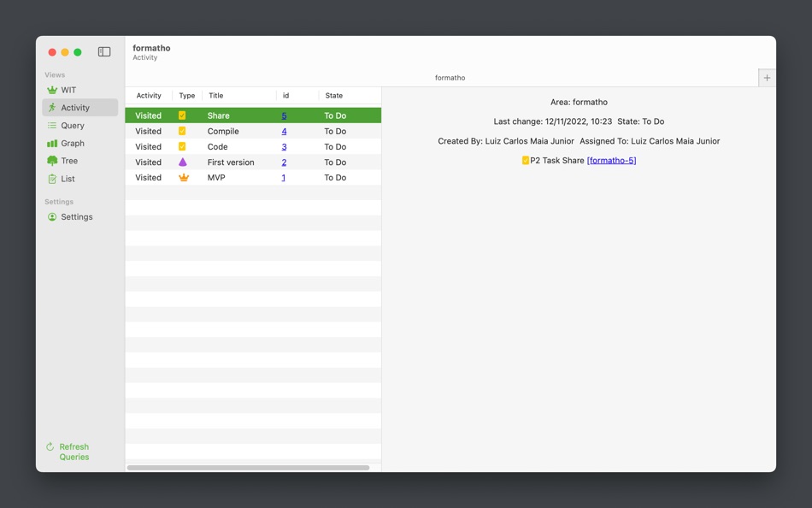
Task: Toggle the sidebar visibility icon
Action: (x=104, y=52)
